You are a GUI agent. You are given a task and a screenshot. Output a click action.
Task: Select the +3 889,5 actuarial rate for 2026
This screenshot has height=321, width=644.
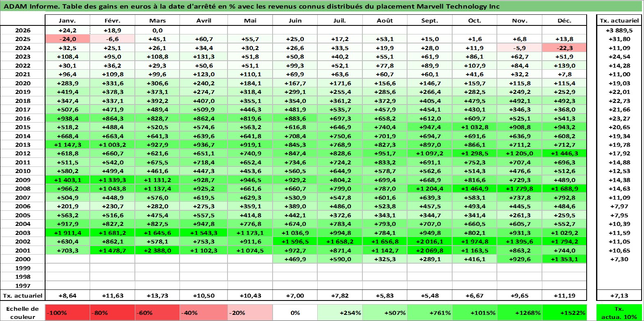pyautogui.click(x=619, y=30)
